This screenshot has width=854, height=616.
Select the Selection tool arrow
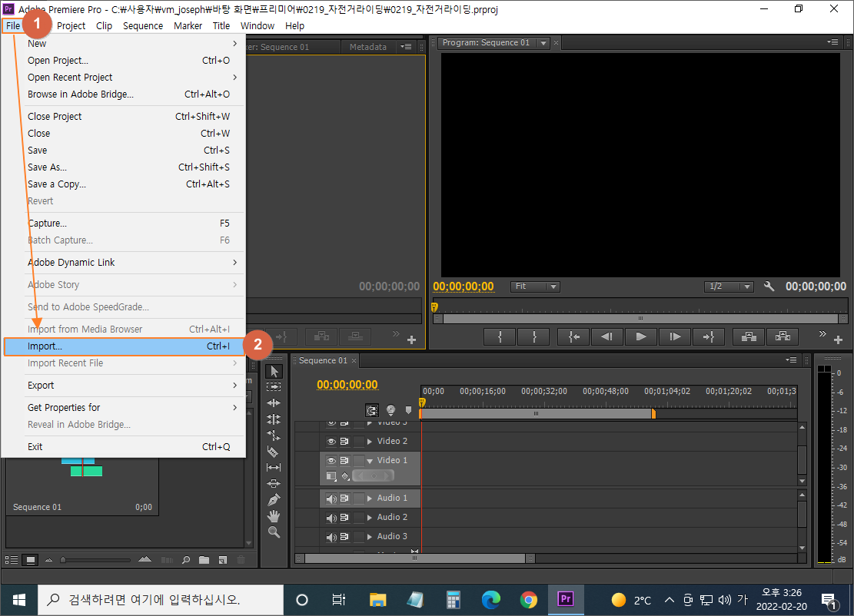click(274, 371)
